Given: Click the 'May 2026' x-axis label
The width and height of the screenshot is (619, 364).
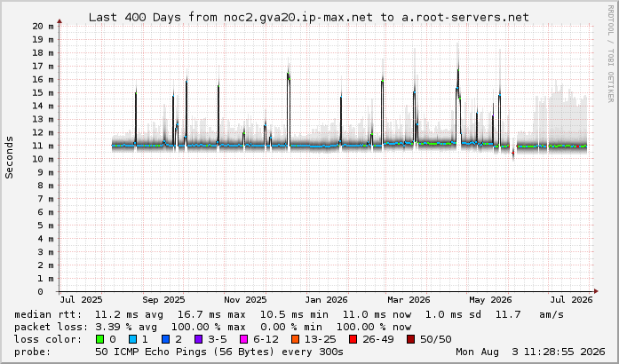Looking at the screenshot, I should tap(490, 300).
